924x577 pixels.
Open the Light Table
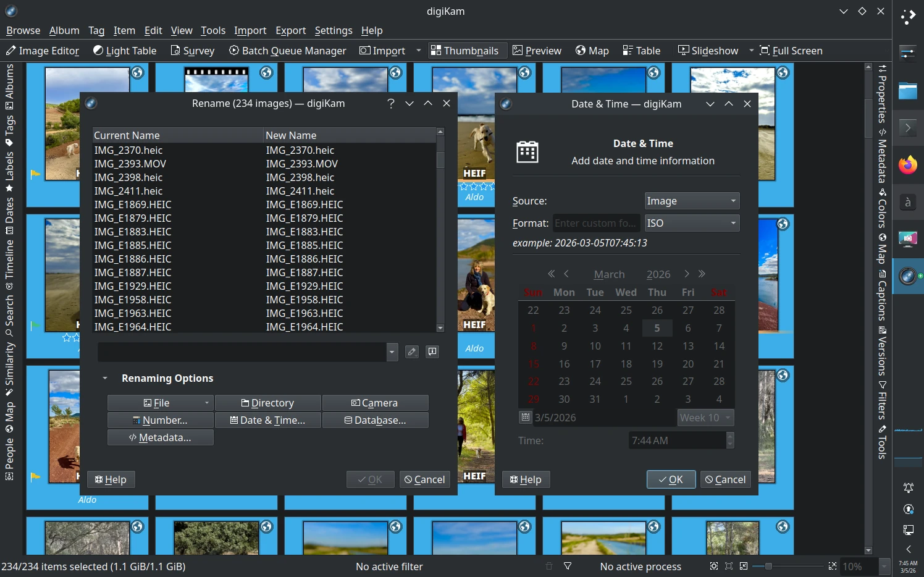click(x=124, y=51)
